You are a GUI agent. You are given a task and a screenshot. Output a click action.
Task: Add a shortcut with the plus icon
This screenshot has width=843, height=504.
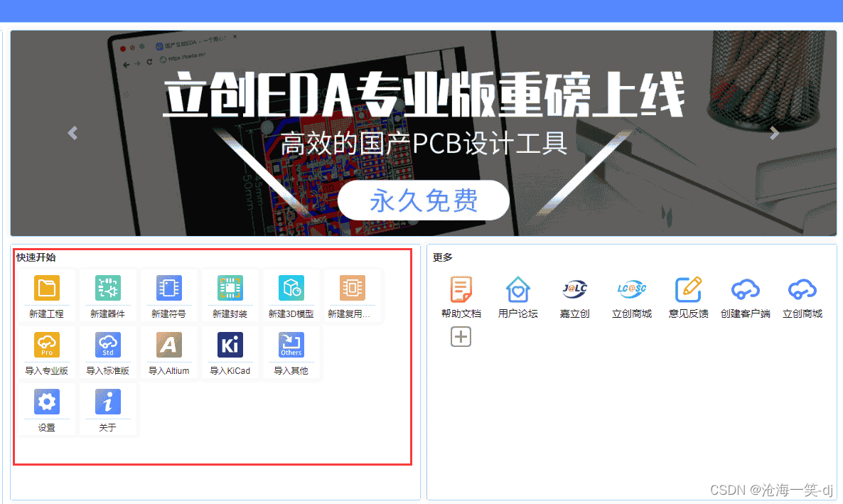(x=461, y=337)
